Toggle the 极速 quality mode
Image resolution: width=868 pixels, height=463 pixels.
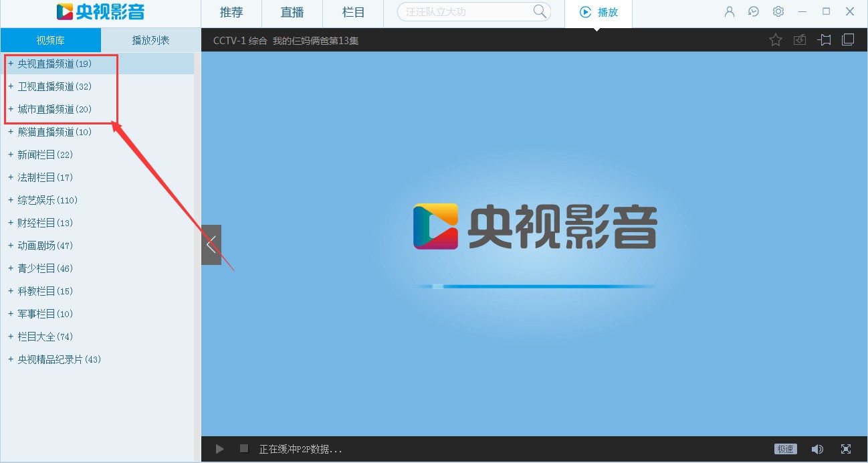pyautogui.click(x=785, y=449)
